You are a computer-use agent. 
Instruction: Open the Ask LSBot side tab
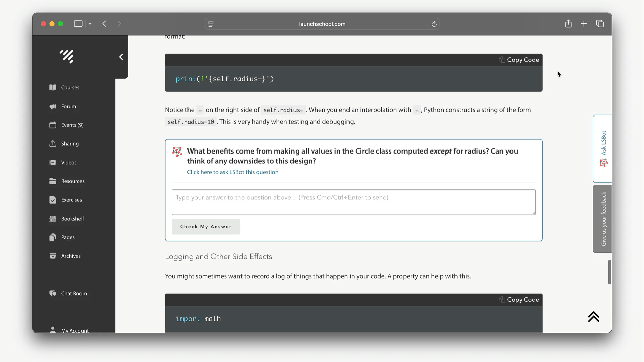click(603, 148)
